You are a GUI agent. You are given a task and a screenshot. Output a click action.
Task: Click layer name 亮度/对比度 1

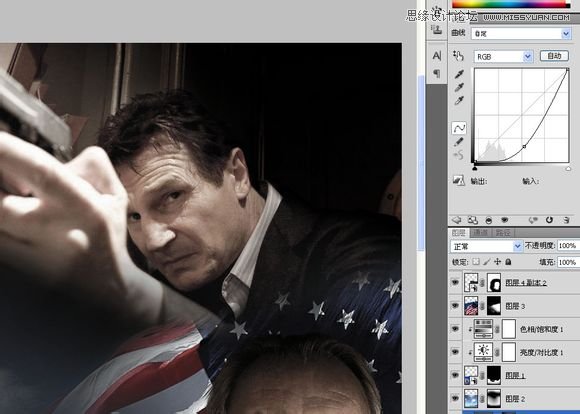542,353
